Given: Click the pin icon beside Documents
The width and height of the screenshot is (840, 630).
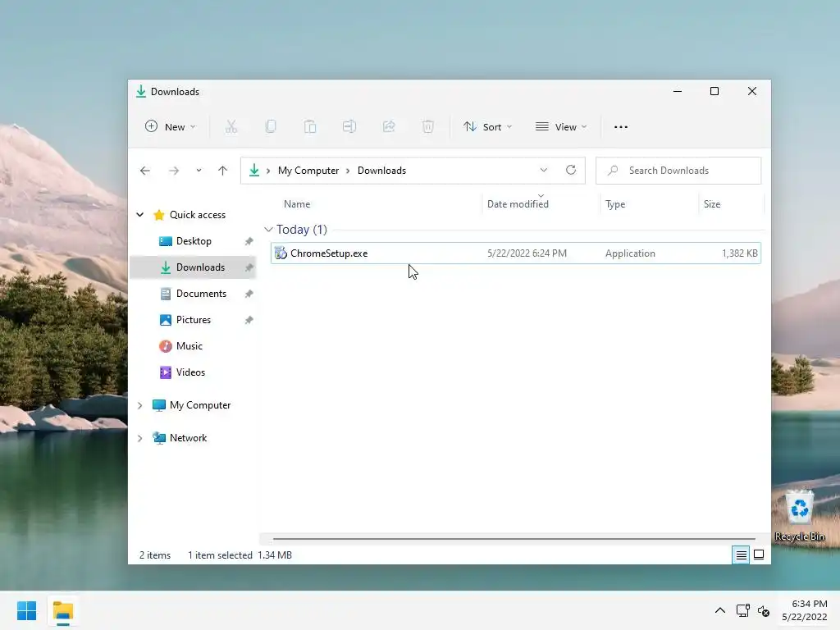Looking at the screenshot, I should [249, 294].
